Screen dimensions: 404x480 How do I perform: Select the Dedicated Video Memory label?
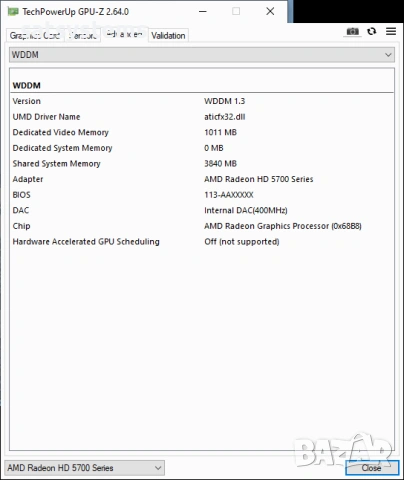click(61, 132)
